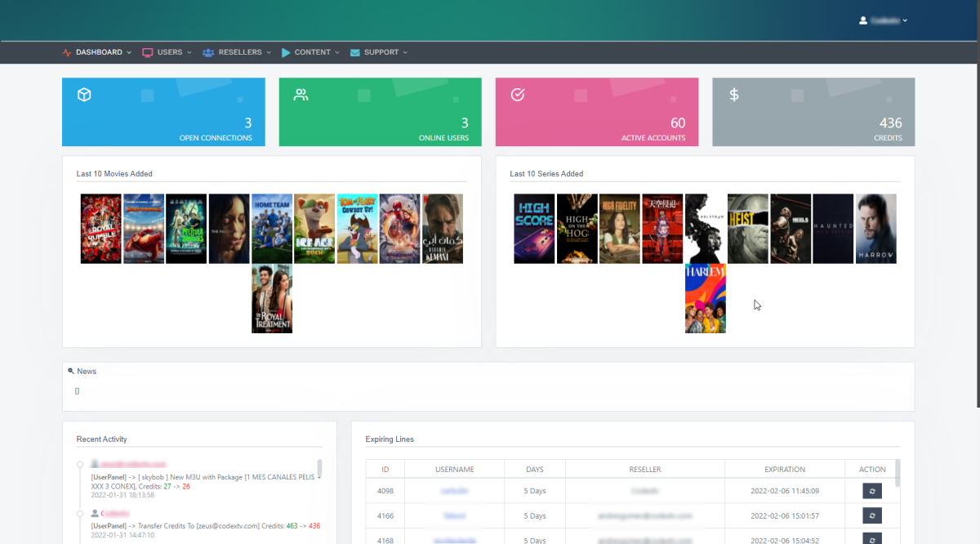Click the cube icon on Open Connections card
This screenshot has height=544, width=980.
pyautogui.click(x=84, y=95)
